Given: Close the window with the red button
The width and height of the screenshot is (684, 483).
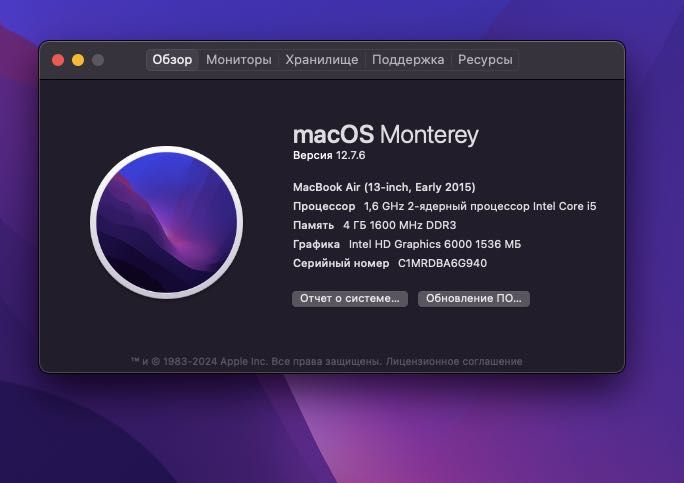Looking at the screenshot, I should point(58,60).
